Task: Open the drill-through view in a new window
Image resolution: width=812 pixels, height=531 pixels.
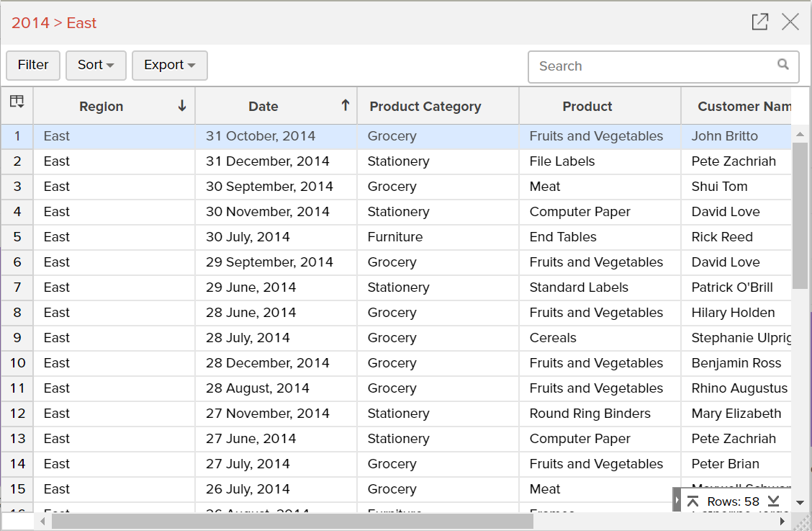Action: (759, 22)
